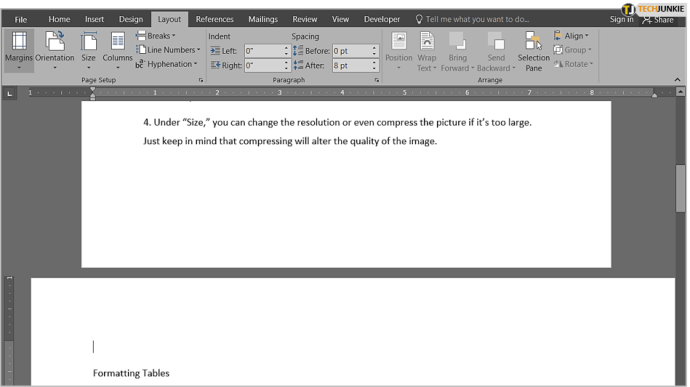Screen dimensions: 690x387
Task: Click Wrap Text icon
Action: (427, 42)
